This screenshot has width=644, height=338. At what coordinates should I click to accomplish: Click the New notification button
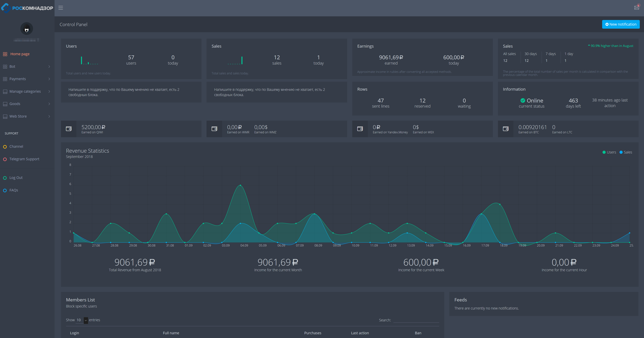tap(621, 24)
